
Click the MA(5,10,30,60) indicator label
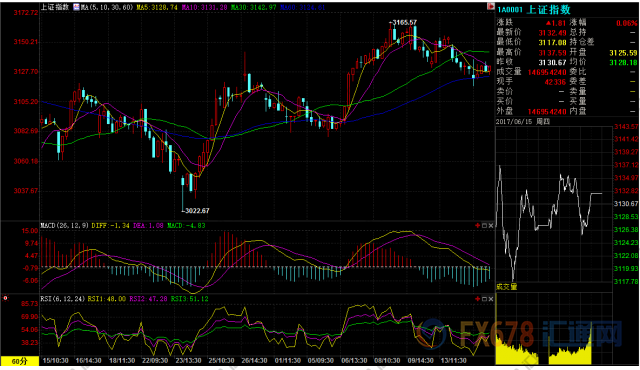pos(107,7)
